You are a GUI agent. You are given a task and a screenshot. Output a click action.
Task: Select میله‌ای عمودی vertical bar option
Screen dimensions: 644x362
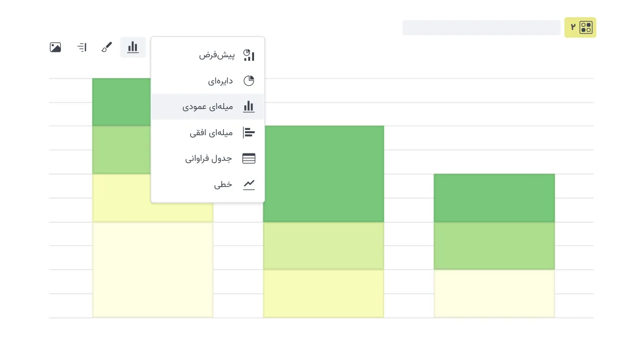(208, 107)
